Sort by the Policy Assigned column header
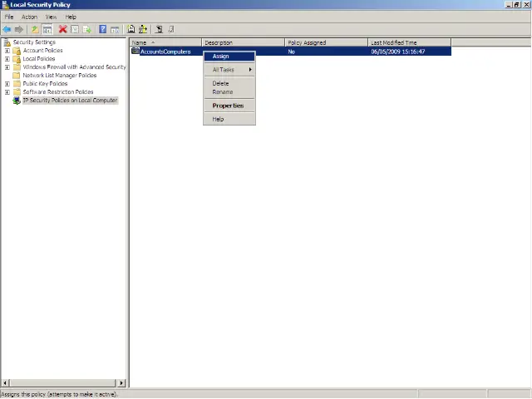The width and height of the screenshot is (532, 399). pyautogui.click(x=327, y=42)
